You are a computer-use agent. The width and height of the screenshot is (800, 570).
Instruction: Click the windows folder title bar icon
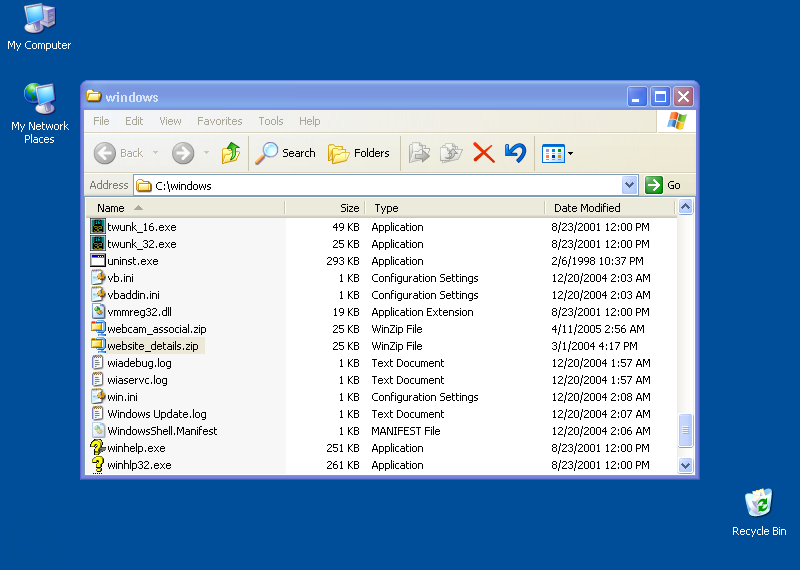(x=93, y=96)
